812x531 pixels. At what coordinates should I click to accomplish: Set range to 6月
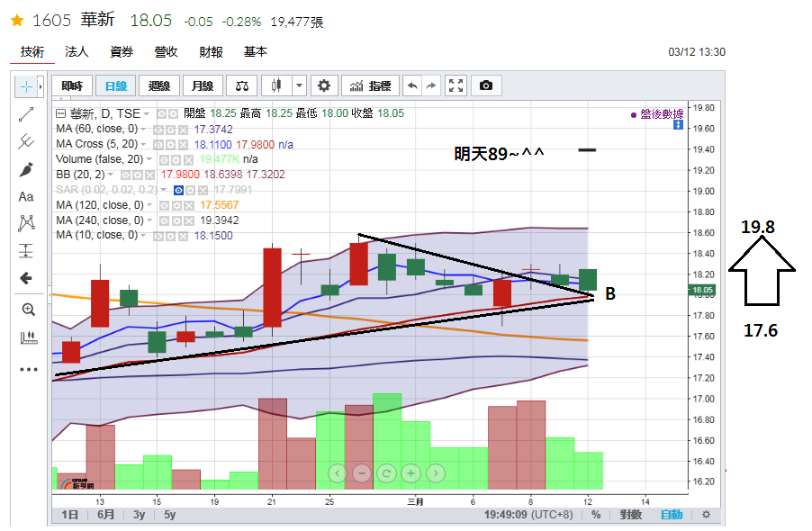pos(105,515)
